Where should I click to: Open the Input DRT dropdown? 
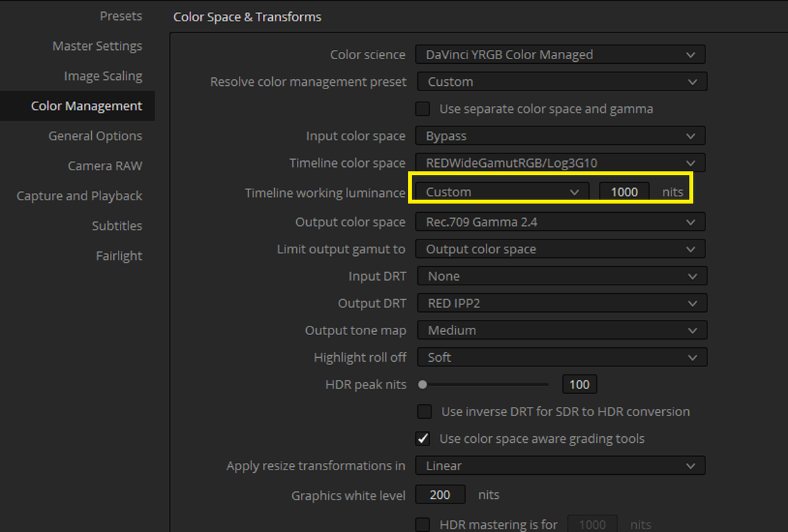562,276
